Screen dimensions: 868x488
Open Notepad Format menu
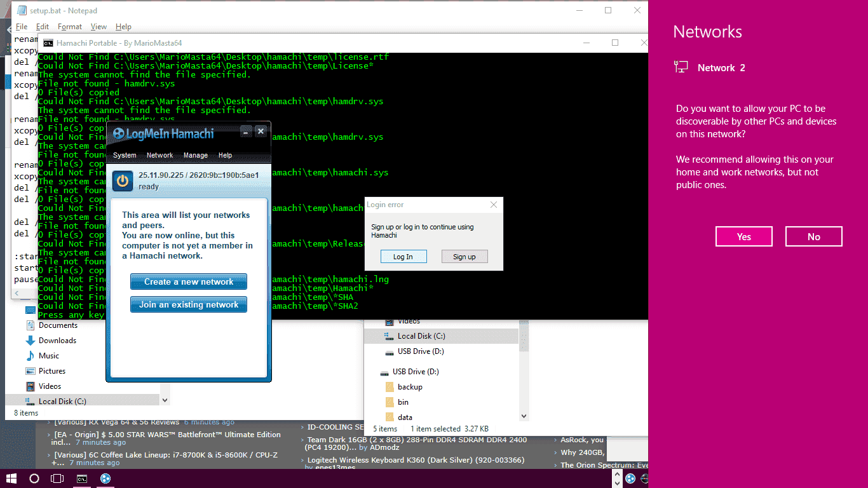(70, 27)
